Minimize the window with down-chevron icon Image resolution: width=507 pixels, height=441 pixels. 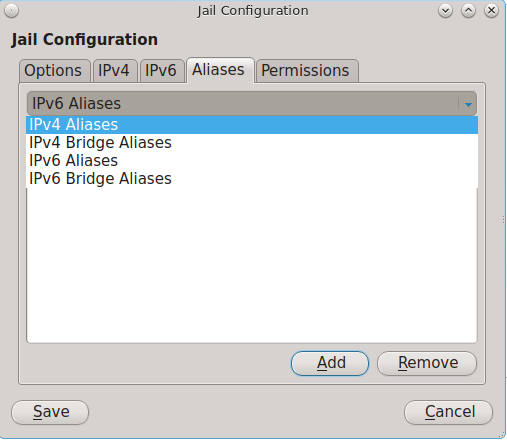(x=445, y=11)
